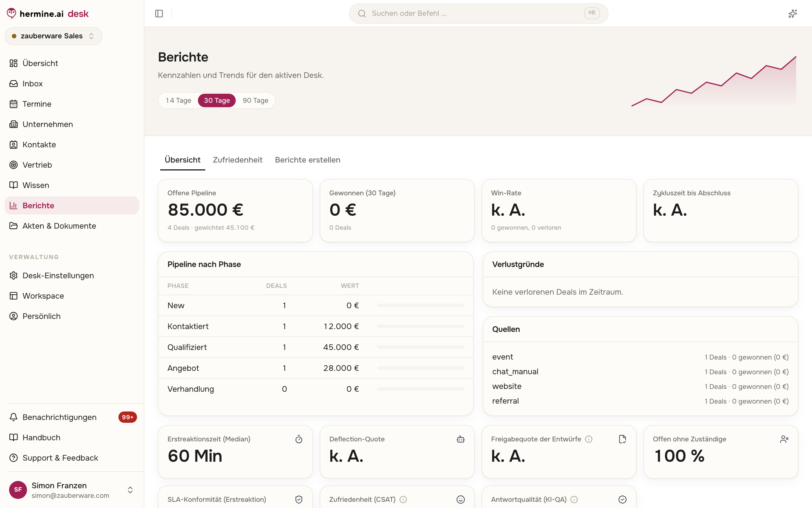Focus the Suchen oder Befehl search field
This screenshot has height=508, width=812.
[478, 14]
